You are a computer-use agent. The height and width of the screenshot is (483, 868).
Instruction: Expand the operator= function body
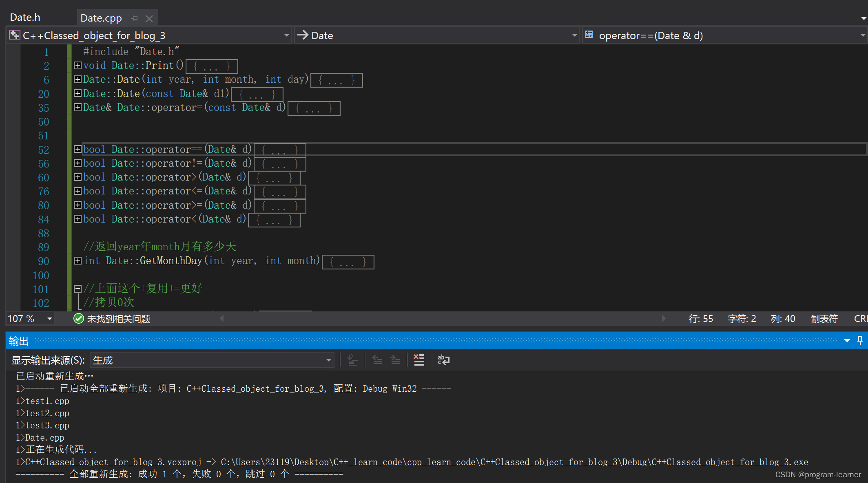click(77, 107)
